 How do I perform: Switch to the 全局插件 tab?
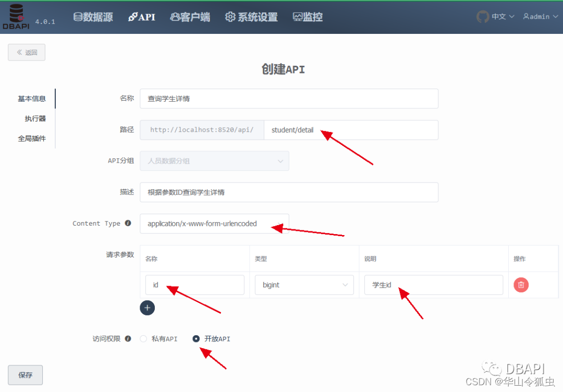32,138
